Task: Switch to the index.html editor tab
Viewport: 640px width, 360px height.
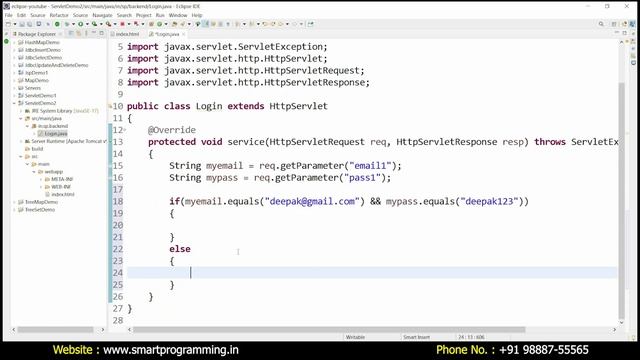Action: (124, 34)
